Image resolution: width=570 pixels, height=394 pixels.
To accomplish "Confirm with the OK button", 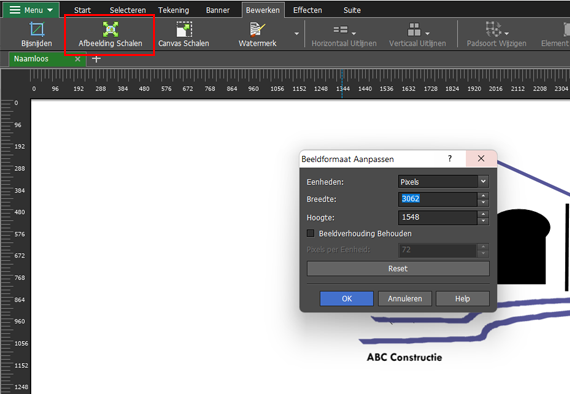I will pos(346,299).
